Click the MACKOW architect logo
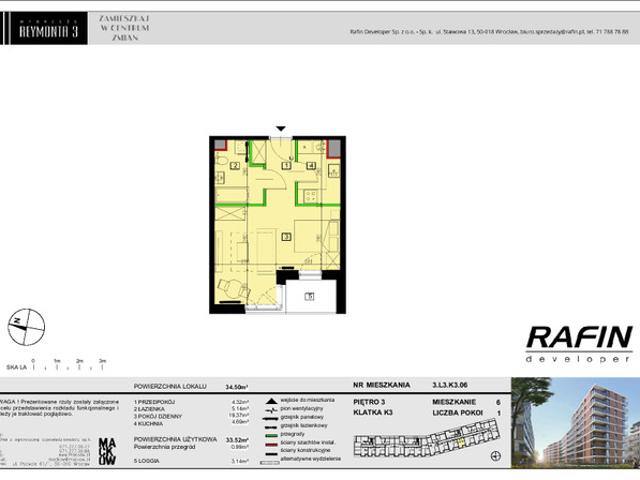The image size is (640, 480). click(107, 452)
